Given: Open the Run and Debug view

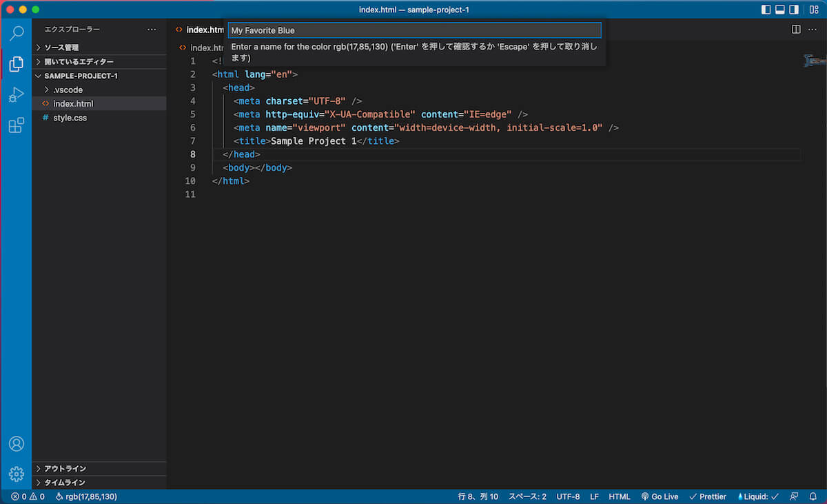Looking at the screenshot, I should (x=17, y=95).
